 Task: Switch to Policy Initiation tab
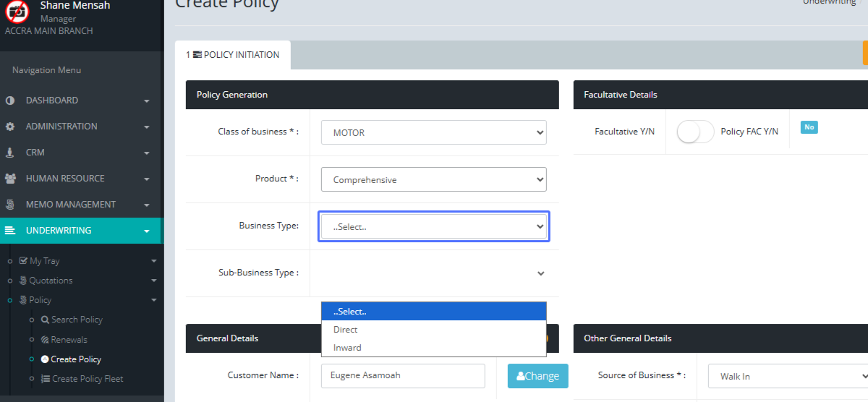pos(232,55)
